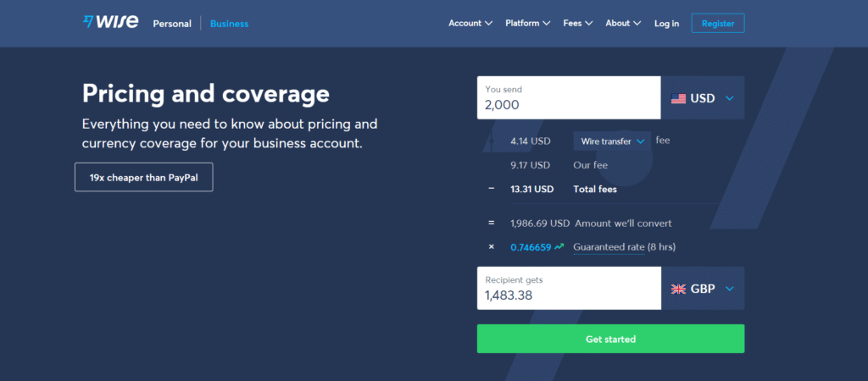Expand the Wire transfer payment method dropdown
The image size is (868, 381).
(x=612, y=141)
